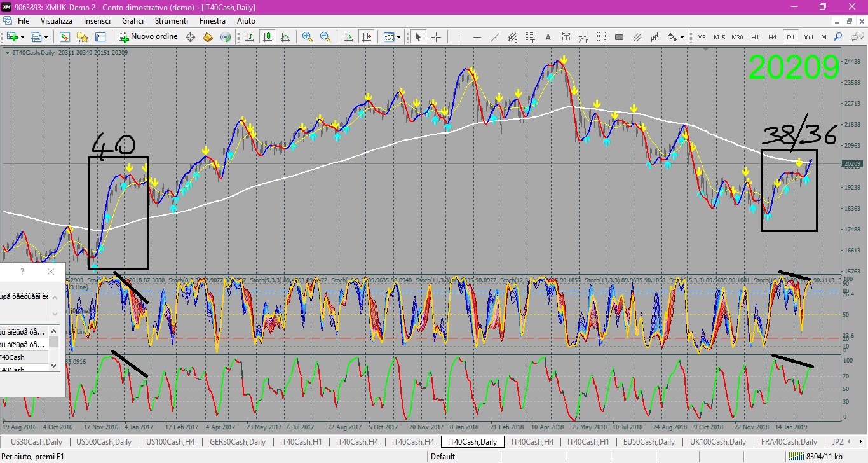Switch chart to bar chart

pos(250,37)
